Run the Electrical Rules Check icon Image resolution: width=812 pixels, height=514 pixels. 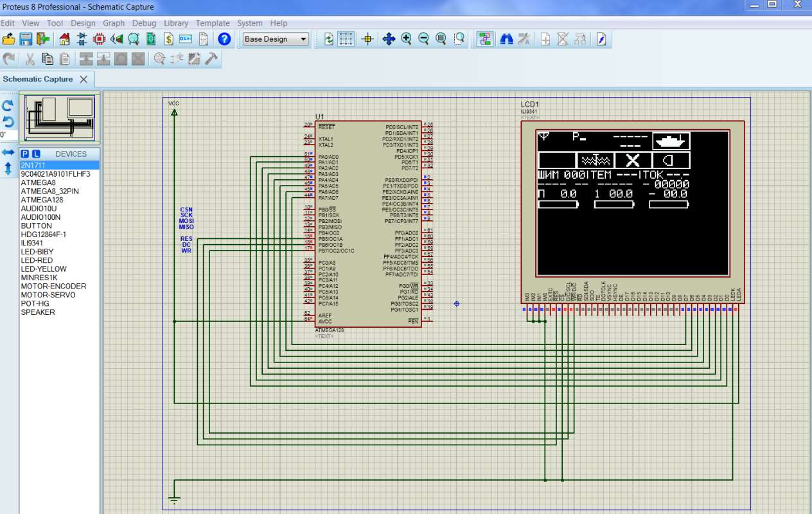602,39
